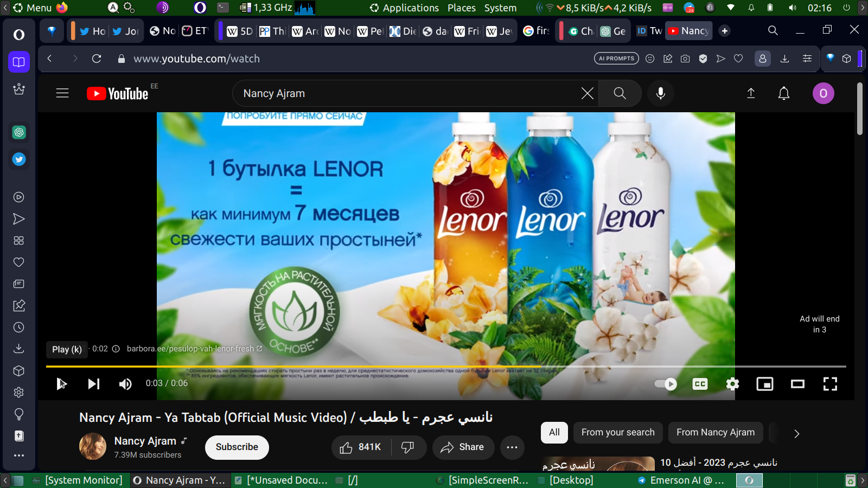Open the Nancy Ajram channel avatar

click(93, 446)
